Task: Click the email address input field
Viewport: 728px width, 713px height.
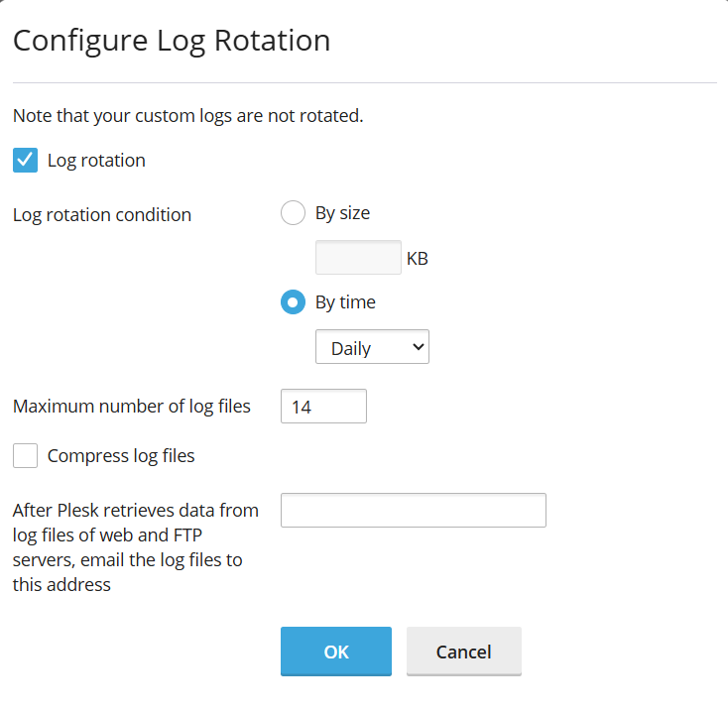Action: coord(414,510)
